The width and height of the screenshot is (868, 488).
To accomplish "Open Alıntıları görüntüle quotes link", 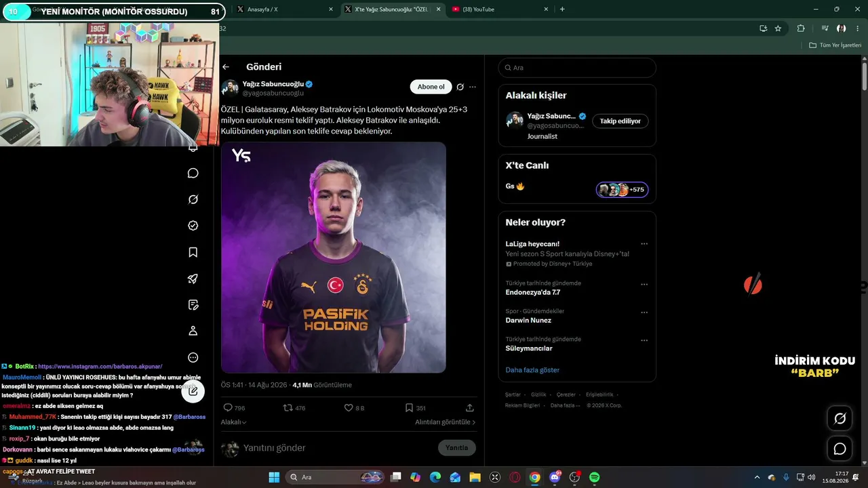I will 446,422.
